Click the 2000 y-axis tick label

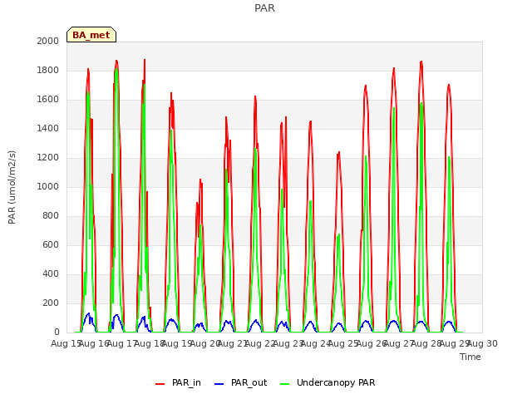pyautogui.click(x=48, y=41)
